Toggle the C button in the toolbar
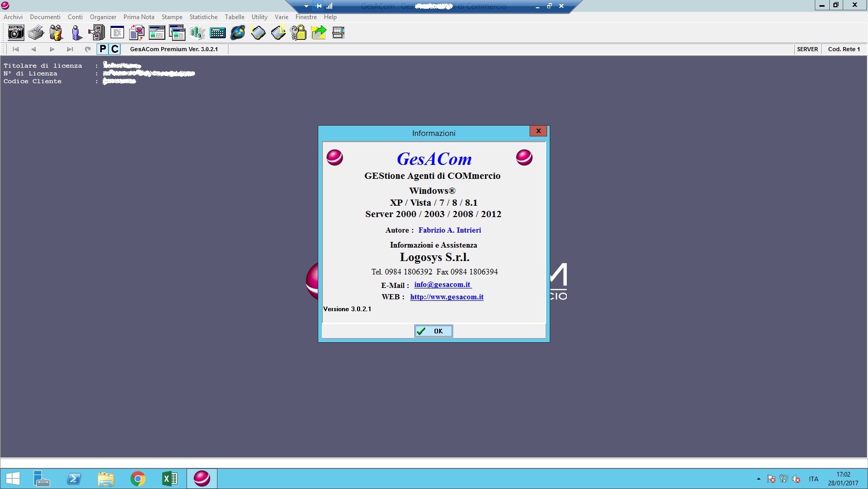This screenshot has width=868, height=489. click(x=115, y=49)
